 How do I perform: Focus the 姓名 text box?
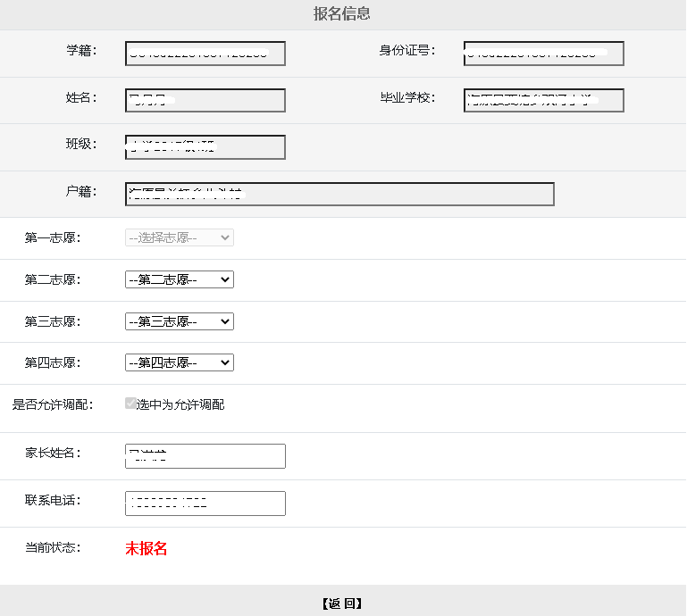pyautogui.click(x=205, y=100)
